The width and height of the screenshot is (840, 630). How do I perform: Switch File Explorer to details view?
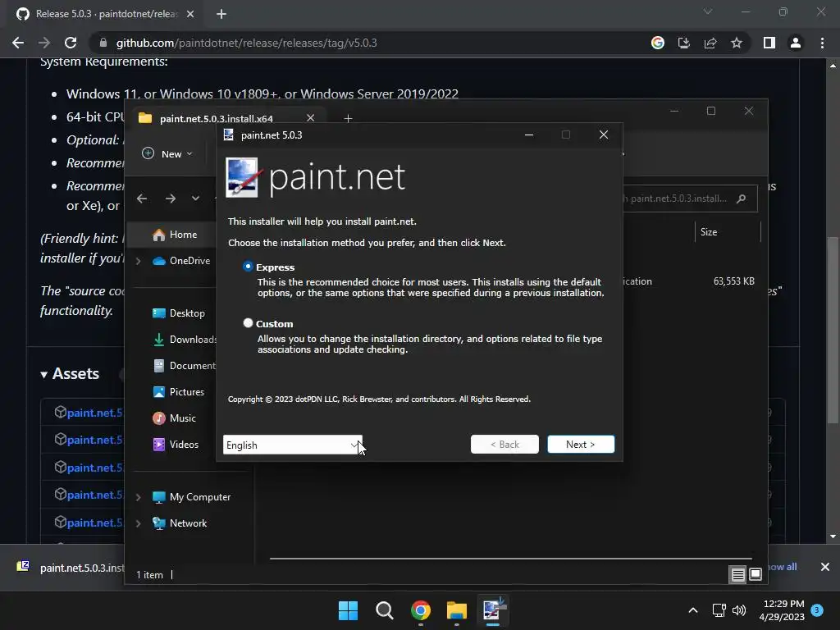pos(737,575)
